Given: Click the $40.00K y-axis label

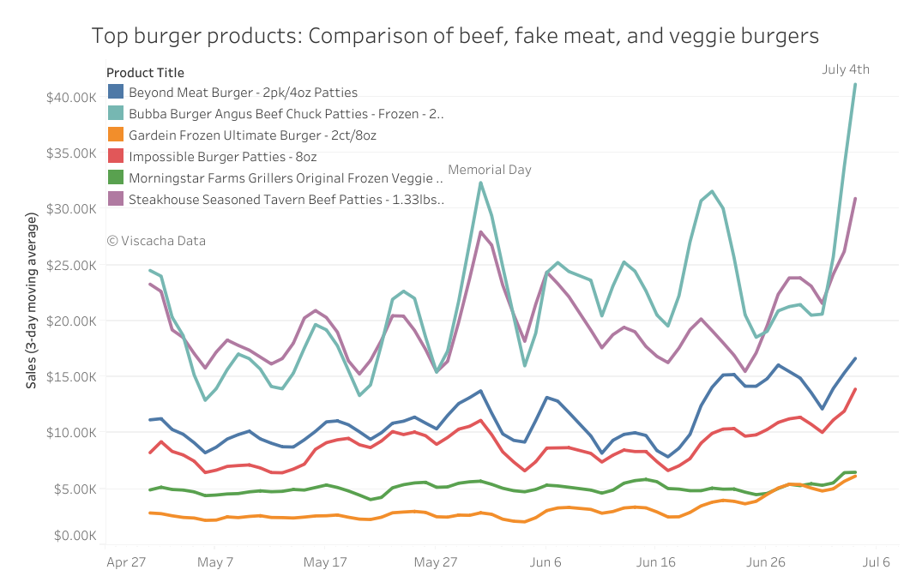Looking at the screenshot, I should 71,98.
